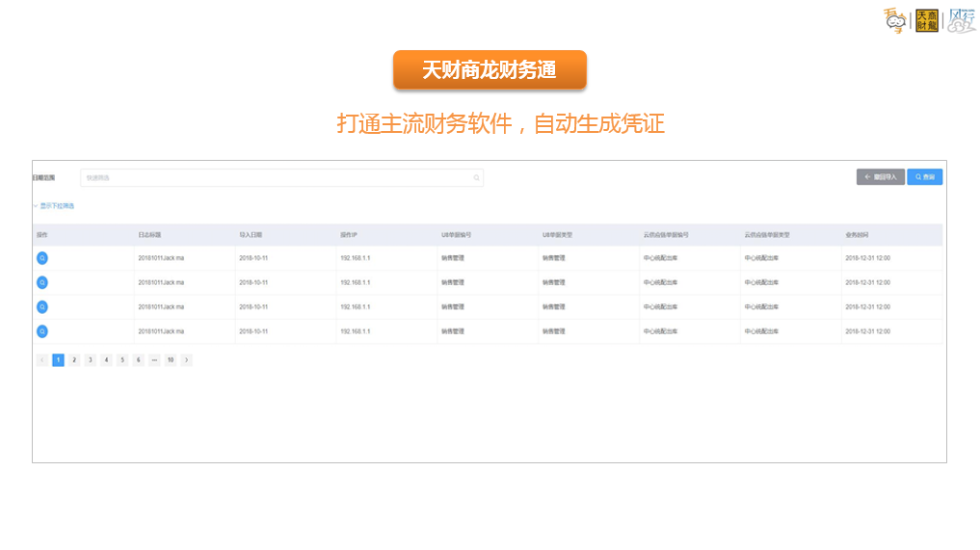
Task: Select page 4 in pagination
Action: point(106,360)
